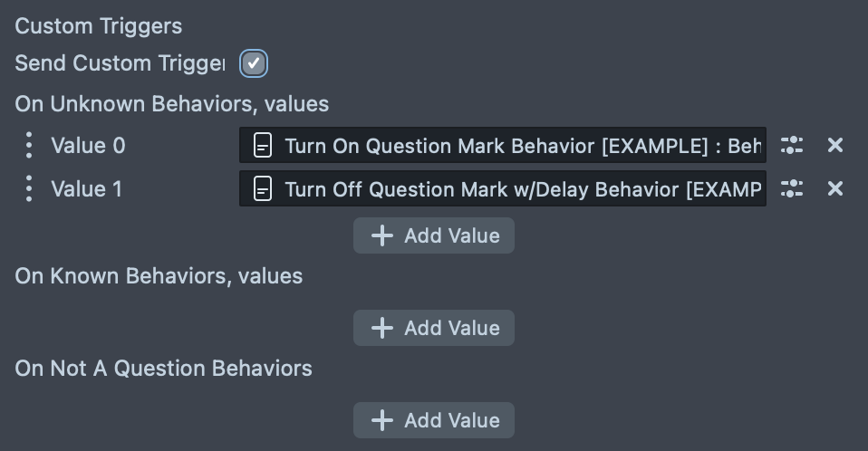Click the script icon in Value 0 field

pos(263,145)
